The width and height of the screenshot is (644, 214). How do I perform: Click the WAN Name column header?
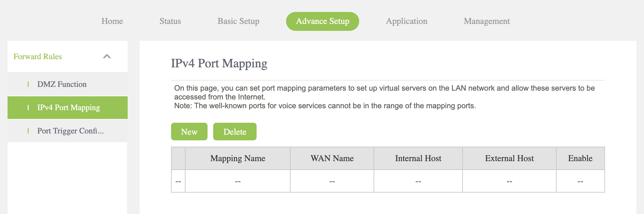pos(332,158)
